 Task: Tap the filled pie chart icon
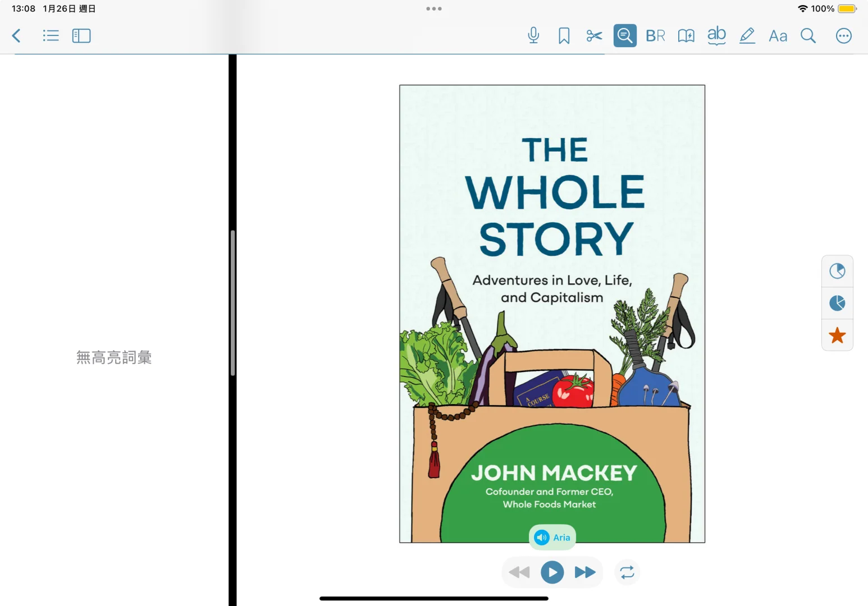tap(837, 303)
